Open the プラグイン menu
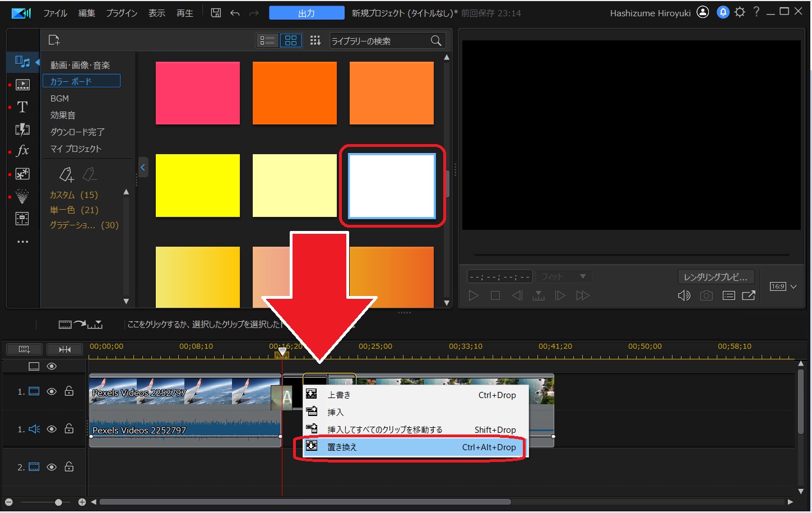The width and height of the screenshot is (812, 513). coord(122,13)
